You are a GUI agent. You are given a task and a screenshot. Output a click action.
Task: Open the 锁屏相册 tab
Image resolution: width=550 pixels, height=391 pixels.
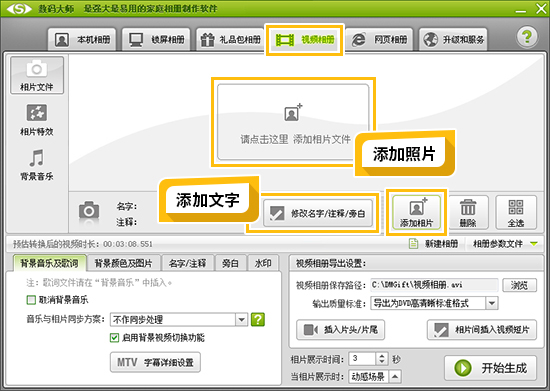coord(156,40)
